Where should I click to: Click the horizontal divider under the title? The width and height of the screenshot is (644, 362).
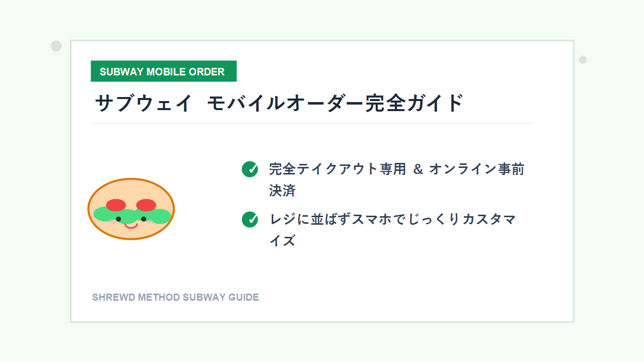312,123
